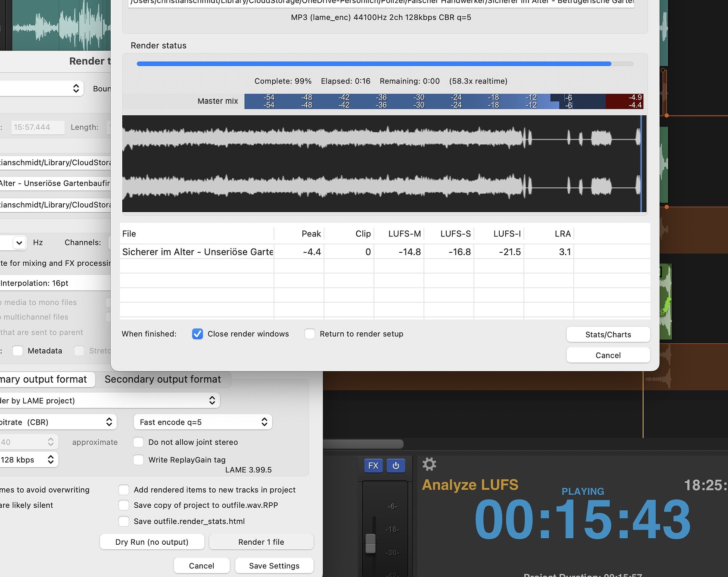Screen dimensions: 728x577
Task: Enable Save outfile.render_stats.html option
Action: click(x=124, y=521)
